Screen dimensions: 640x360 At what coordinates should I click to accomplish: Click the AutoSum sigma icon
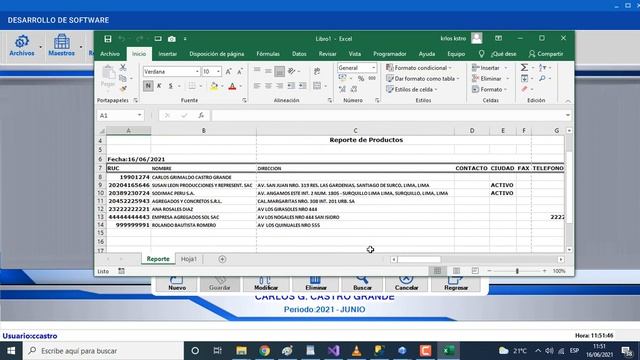coord(524,67)
